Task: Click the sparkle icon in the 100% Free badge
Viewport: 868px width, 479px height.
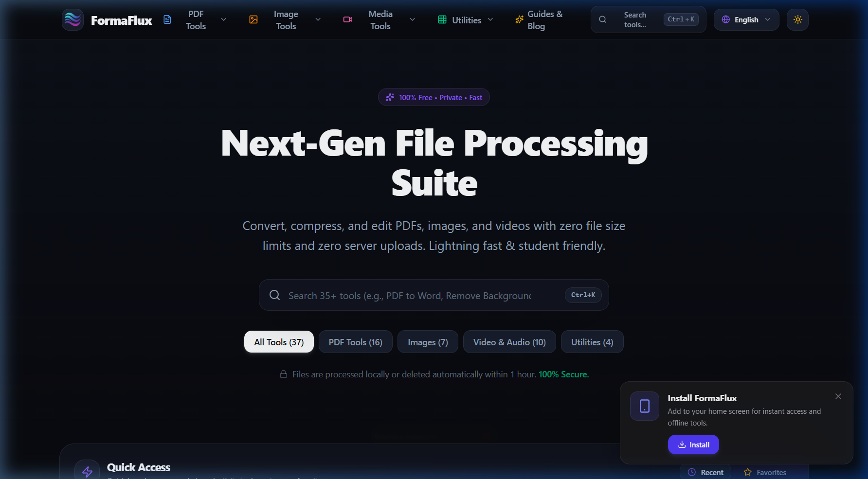Action: (x=390, y=98)
